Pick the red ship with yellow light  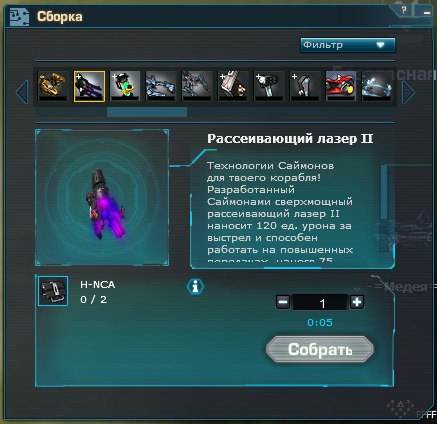point(341,86)
